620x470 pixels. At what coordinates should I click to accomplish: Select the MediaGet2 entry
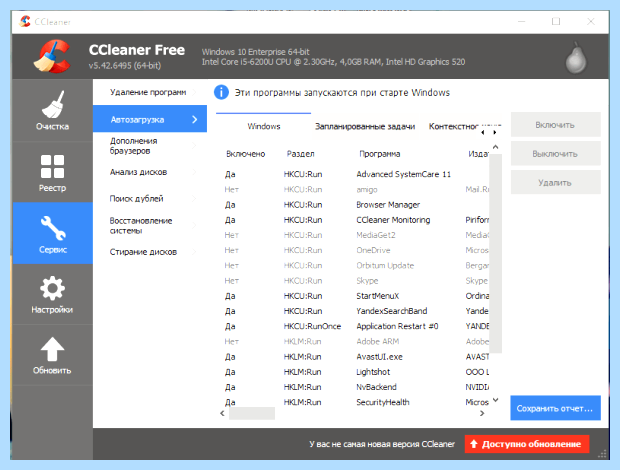tap(356, 235)
